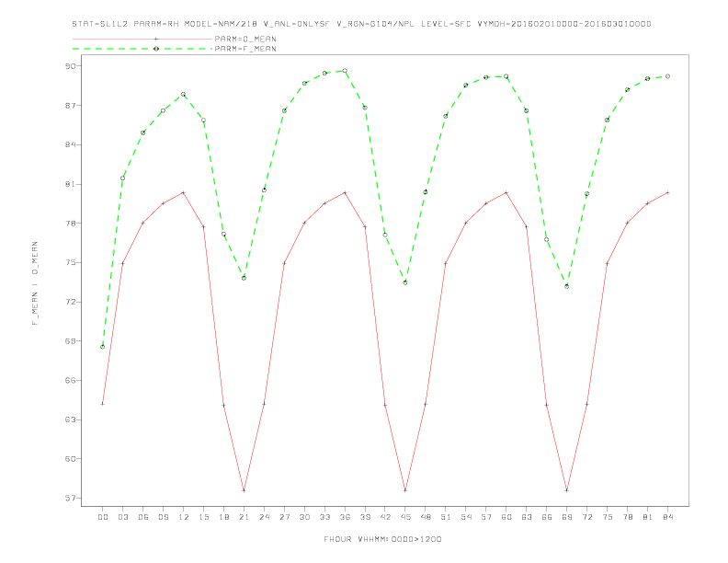
Task: Select the red O_MEAN legend line sample
Action: [x=142, y=39]
